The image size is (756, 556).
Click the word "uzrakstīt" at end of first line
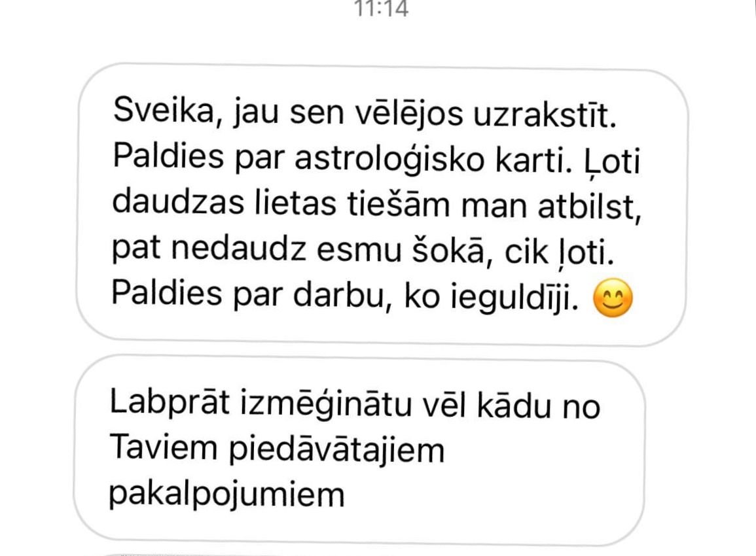(x=545, y=114)
